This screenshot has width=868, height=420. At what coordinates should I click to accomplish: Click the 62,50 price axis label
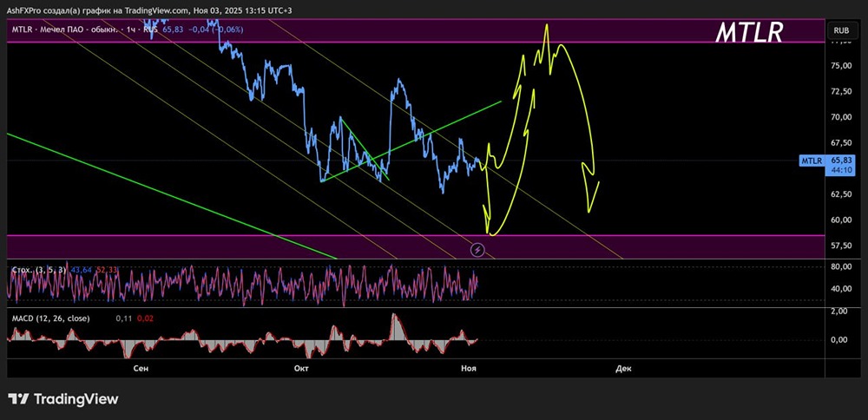(841, 194)
